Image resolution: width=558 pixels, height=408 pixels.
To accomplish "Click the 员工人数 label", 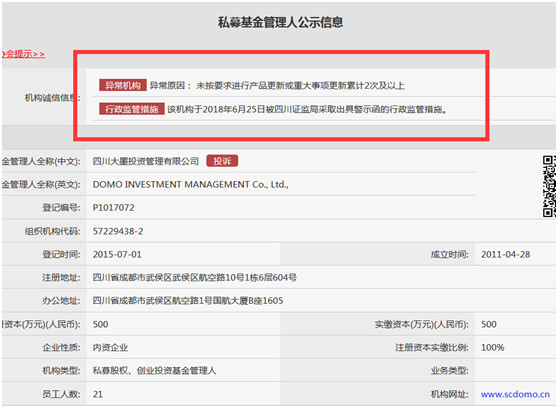I will pyautogui.click(x=61, y=394).
